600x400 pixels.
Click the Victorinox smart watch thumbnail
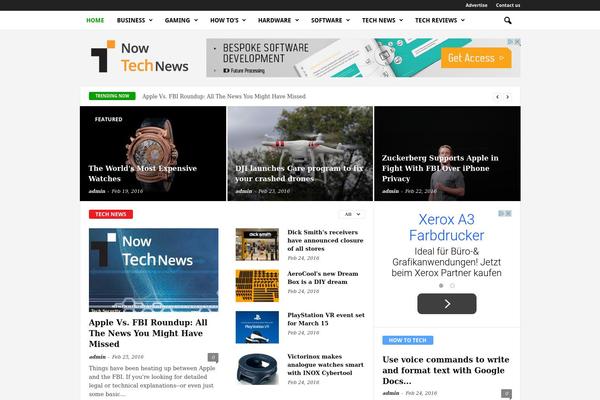tap(257, 368)
